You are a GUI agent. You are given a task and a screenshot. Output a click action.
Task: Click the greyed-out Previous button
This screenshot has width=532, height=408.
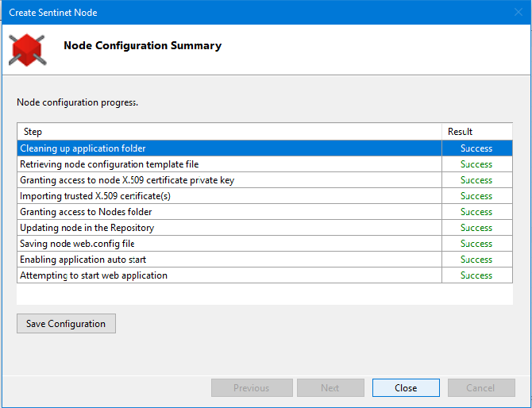252,387
